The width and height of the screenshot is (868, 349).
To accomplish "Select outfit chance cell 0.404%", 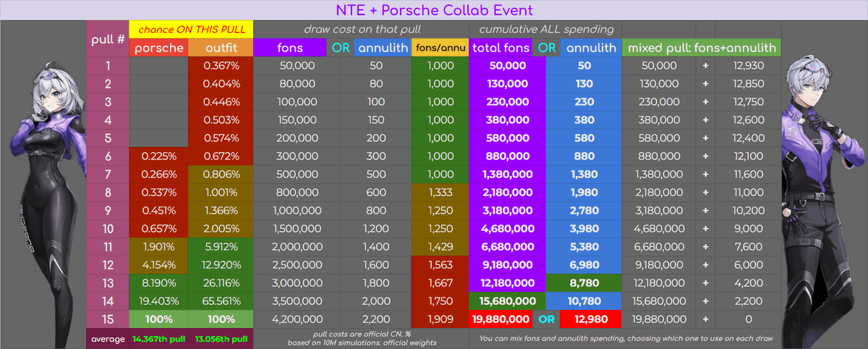I will 221,83.
